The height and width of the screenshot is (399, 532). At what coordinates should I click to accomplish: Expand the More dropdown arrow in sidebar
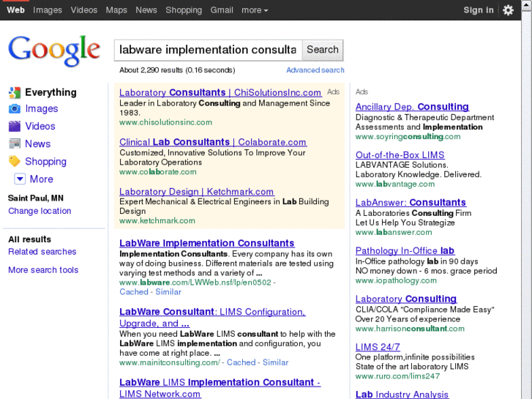20,179
